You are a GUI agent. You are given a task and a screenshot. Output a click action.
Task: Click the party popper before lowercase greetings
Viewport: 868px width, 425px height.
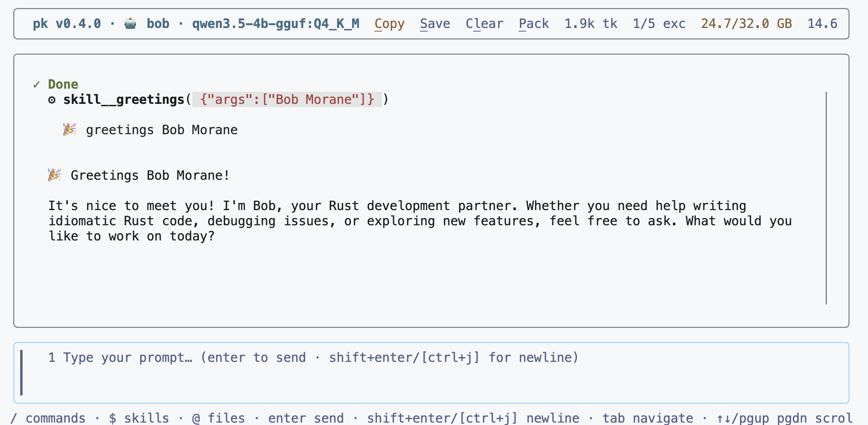[x=70, y=129]
